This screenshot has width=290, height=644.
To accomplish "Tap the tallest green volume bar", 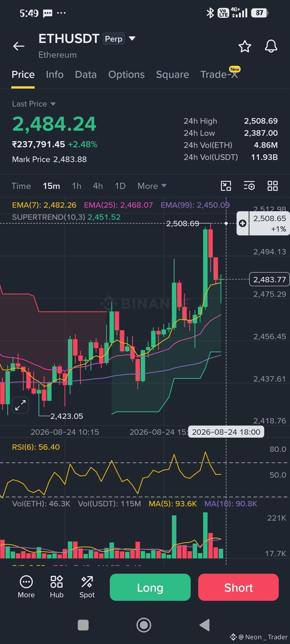I will click(x=205, y=535).
